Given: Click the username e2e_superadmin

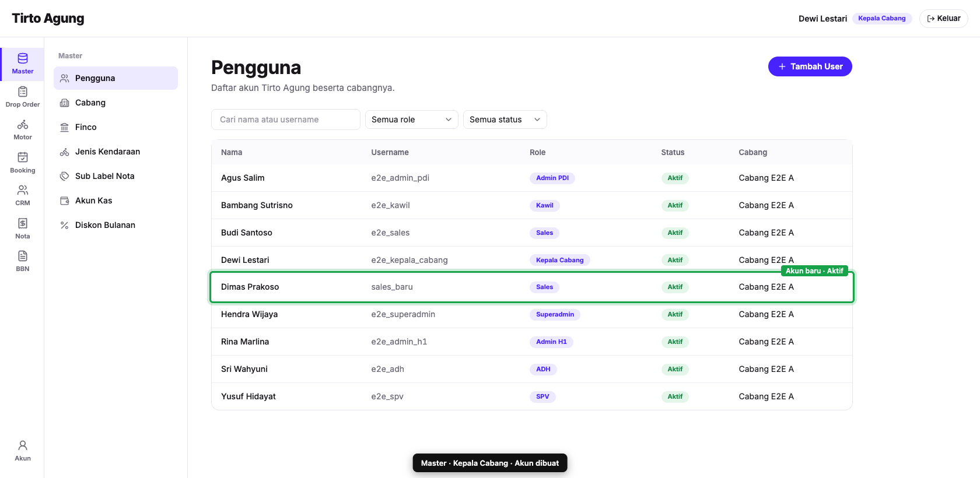Looking at the screenshot, I should click(x=403, y=314).
